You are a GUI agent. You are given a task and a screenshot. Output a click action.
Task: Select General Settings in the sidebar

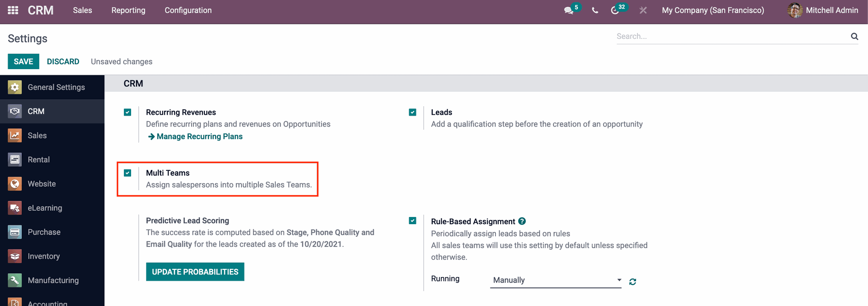pos(52,87)
